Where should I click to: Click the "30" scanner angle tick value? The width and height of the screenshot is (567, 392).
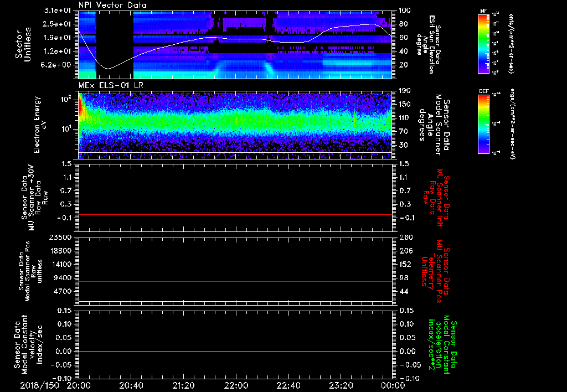(x=403, y=145)
